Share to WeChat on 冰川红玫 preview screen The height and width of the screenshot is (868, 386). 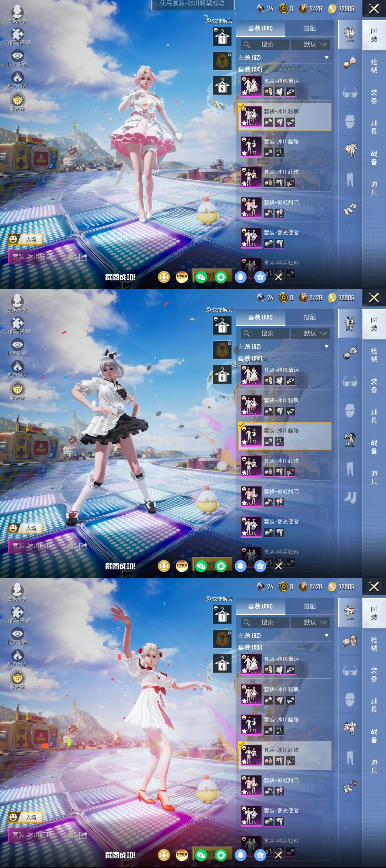(x=201, y=855)
